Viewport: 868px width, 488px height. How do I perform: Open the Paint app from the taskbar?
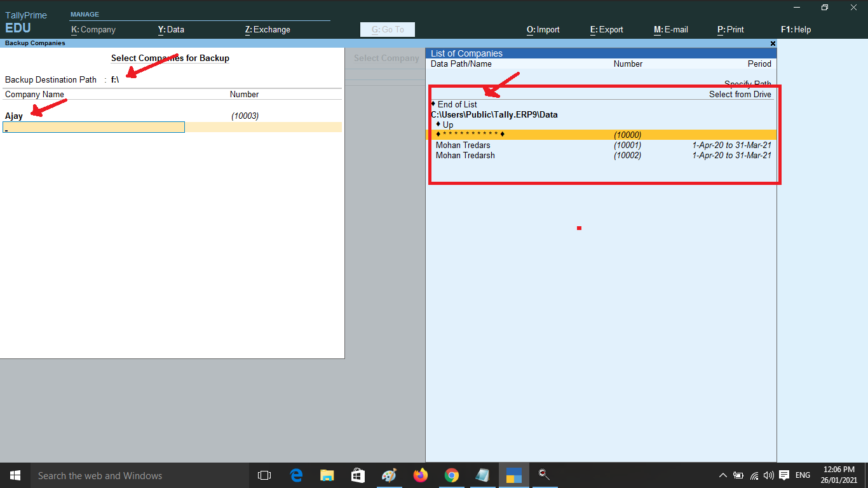(389, 475)
